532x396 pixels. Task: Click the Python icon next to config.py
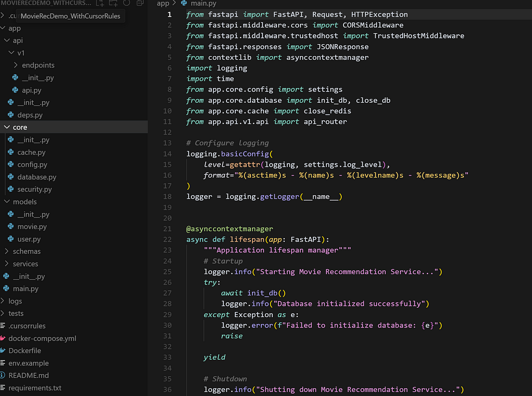point(11,165)
